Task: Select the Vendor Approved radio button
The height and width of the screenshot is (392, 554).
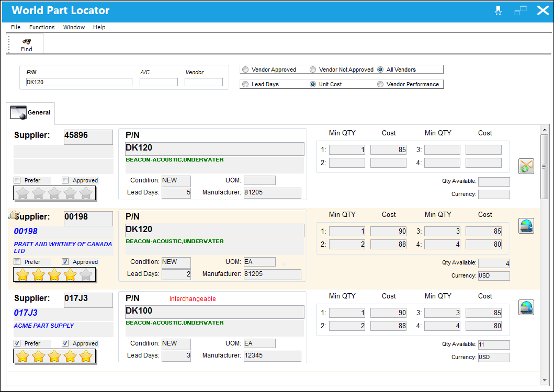Action: click(245, 70)
